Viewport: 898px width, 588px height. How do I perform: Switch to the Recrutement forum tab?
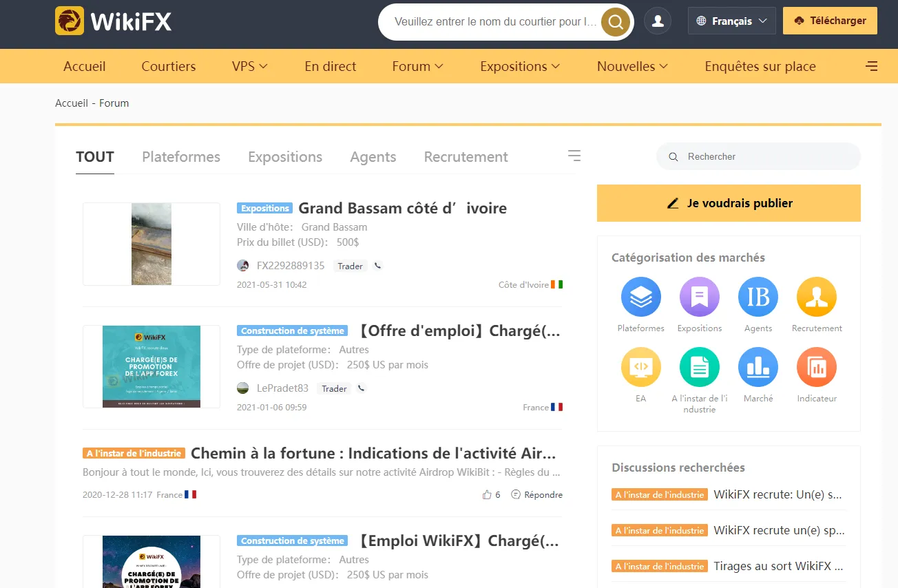coord(466,157)
